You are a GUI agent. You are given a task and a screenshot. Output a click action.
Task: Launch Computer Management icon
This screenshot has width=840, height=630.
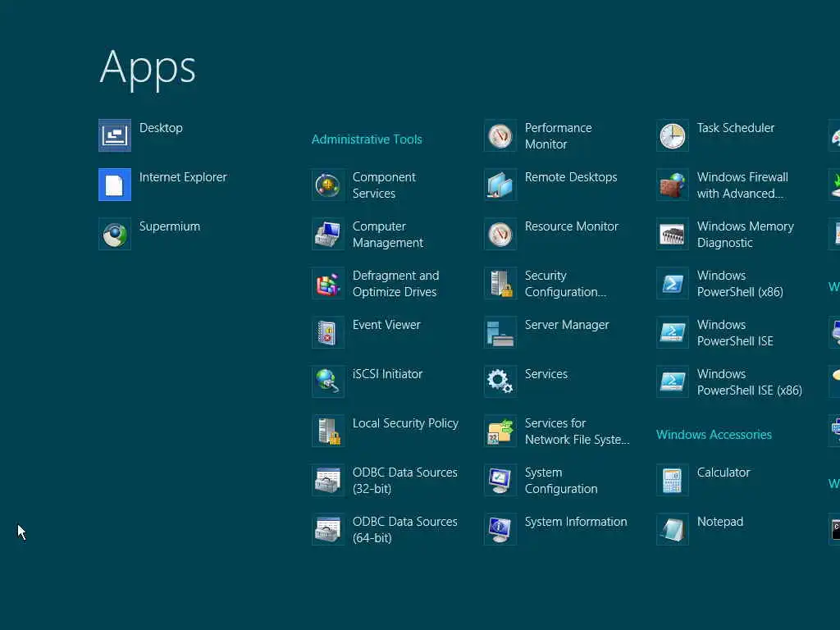328,234
